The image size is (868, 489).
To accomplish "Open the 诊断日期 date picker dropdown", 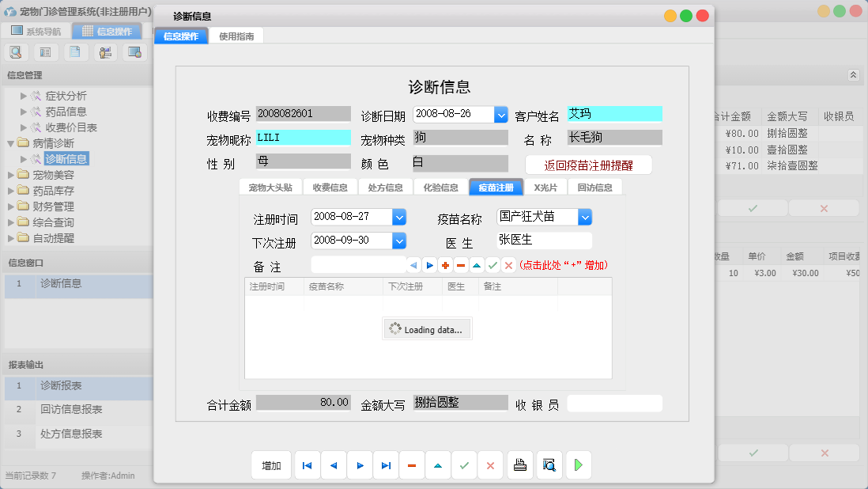I will pyautogui.click(x=500, y=114).
